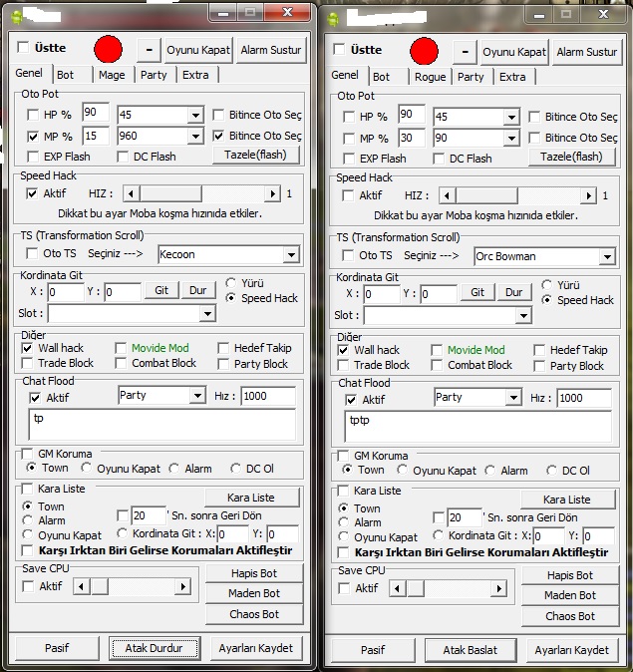Toggle Wall hack in right window
Viewport: 633px width, 672px height.
point(343,350)
